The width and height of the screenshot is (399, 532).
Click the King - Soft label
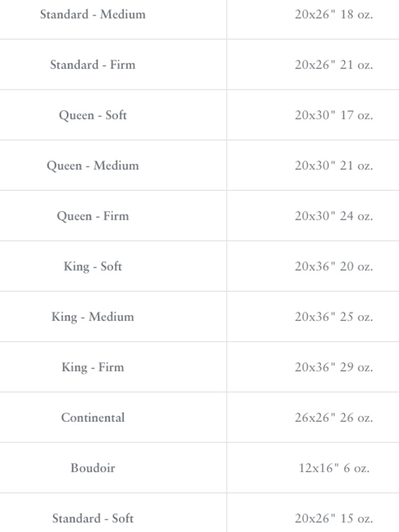click(x=93, y=266)
